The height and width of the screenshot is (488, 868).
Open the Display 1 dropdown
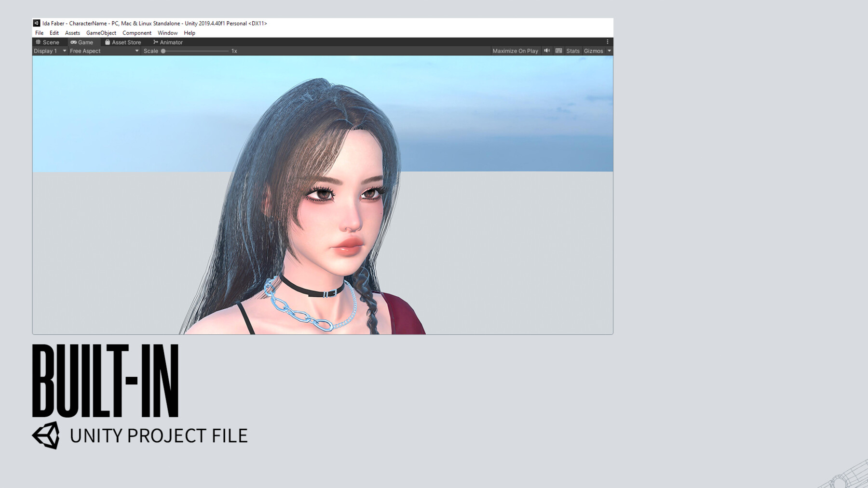[x=50, y=51]
